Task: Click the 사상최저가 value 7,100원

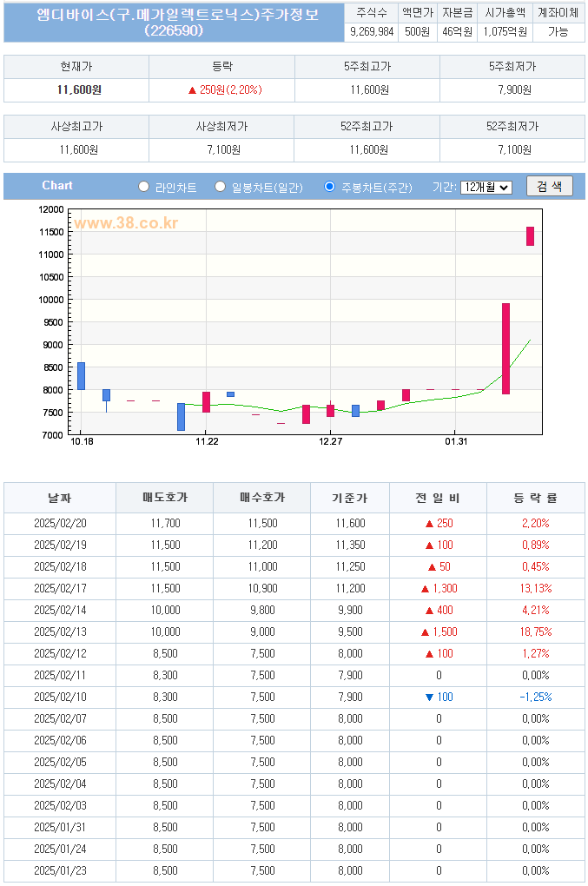Action: 224,149
